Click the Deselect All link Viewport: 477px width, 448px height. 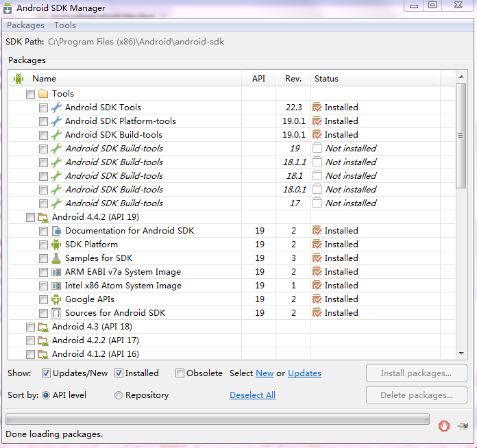(x=252, y=395)
